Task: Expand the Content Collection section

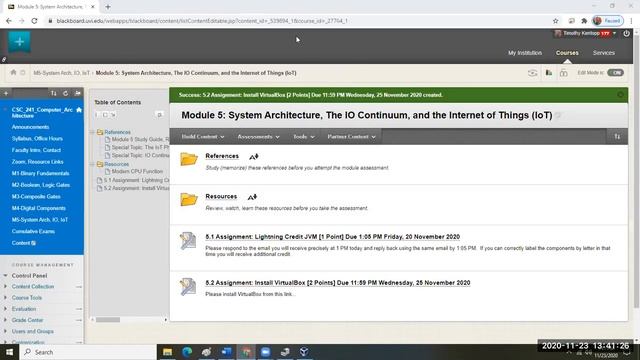Action: pos(5,287)
